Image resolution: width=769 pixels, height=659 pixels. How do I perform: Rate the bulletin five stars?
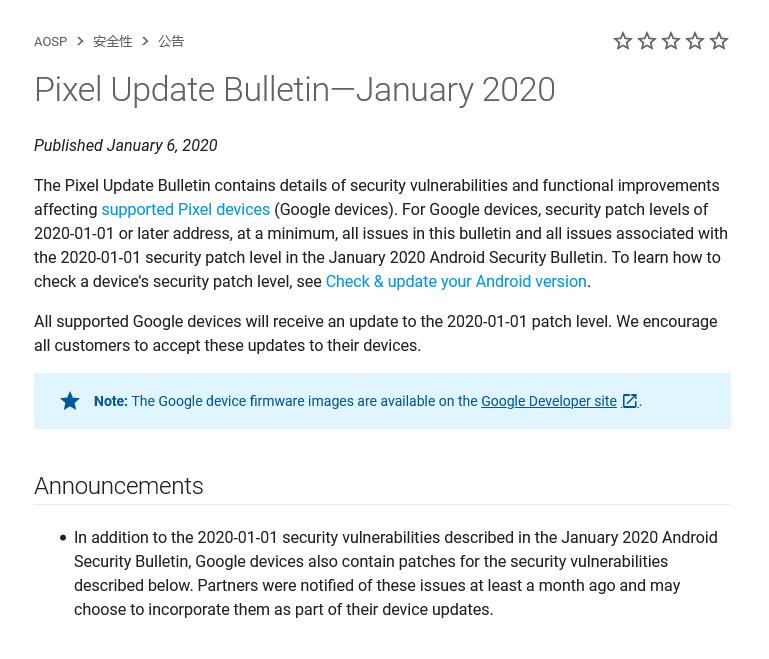pyautogui.click(x=719, y=41)
